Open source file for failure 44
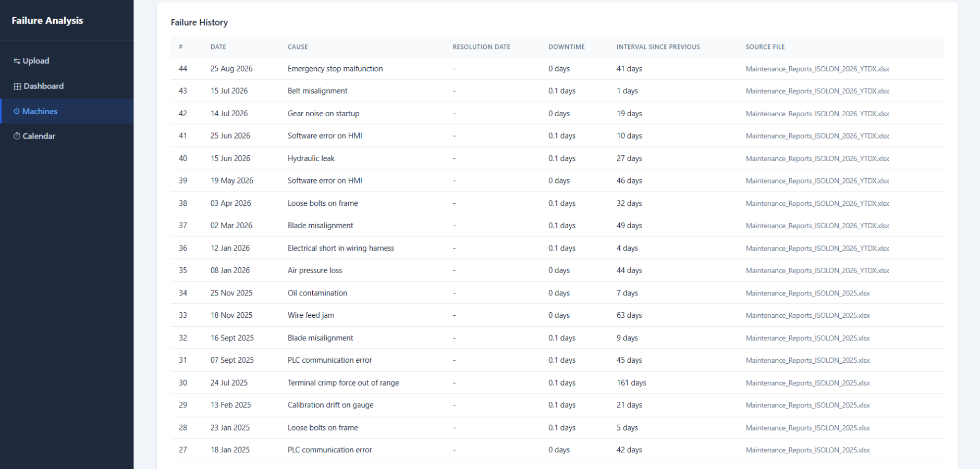The image size is (980, 469). (817, 69)
